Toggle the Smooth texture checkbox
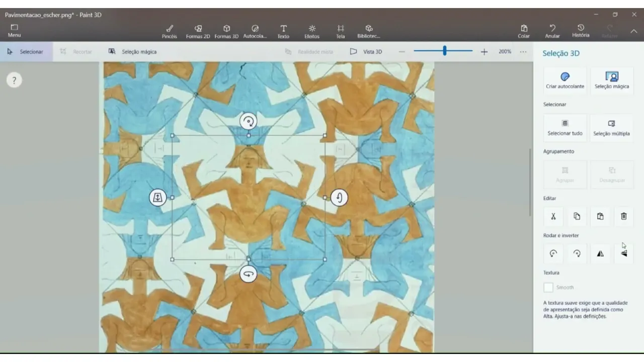 pos(548,287)
